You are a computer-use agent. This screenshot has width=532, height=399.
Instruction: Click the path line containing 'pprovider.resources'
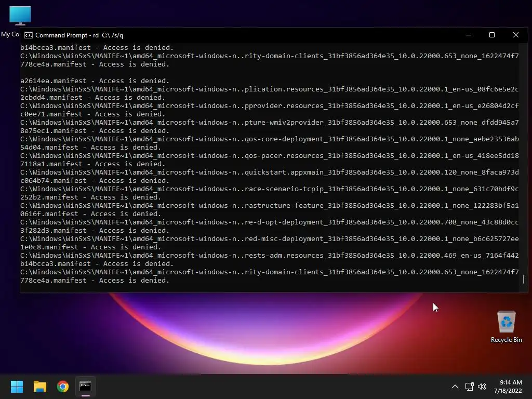click(270, 106)
